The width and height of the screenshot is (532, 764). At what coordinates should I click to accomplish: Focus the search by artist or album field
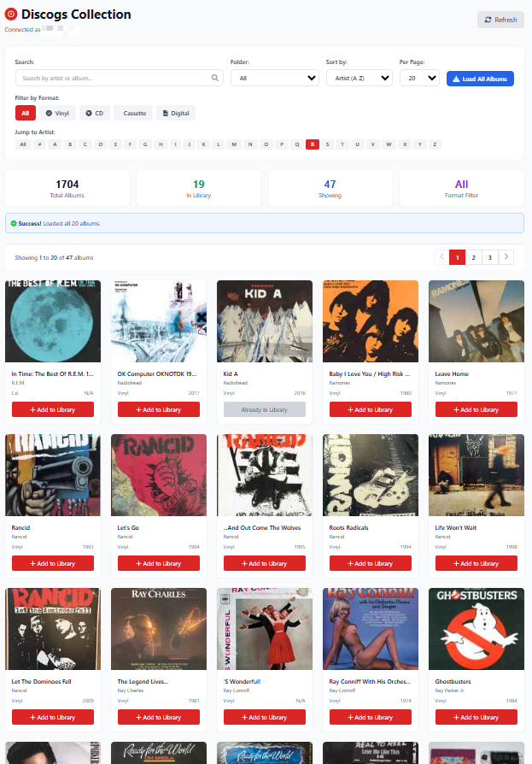(120, 78)
